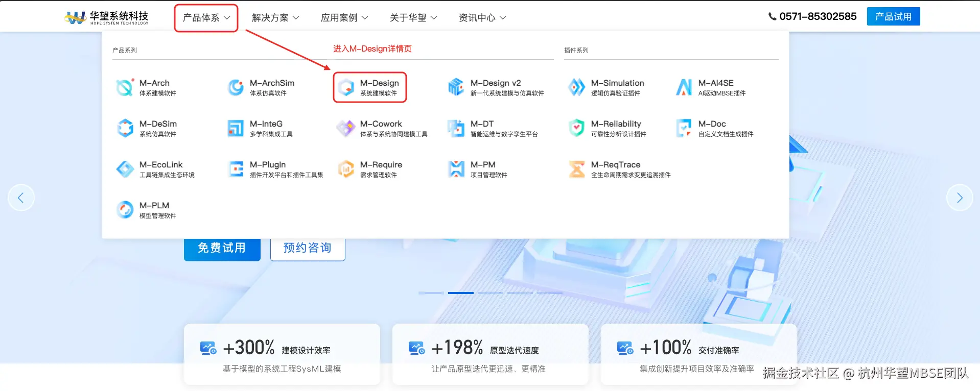The width and height of the screenshot is (980, 391).
Task: Click the M-PM product icon
Action: click(456, 169)
